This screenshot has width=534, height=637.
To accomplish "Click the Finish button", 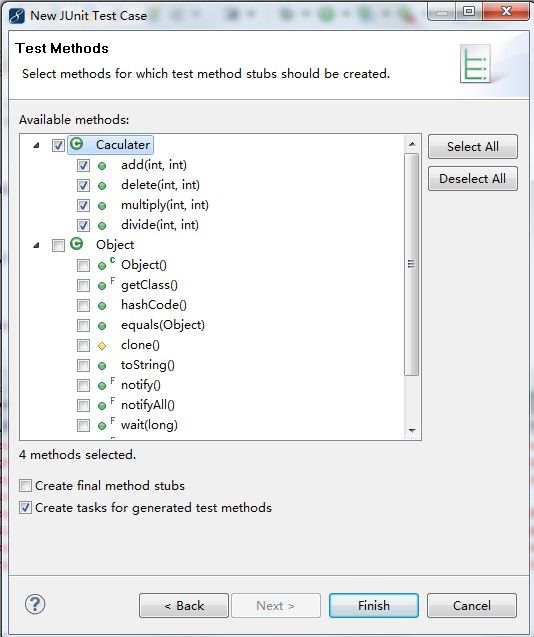I will [374, 605].
